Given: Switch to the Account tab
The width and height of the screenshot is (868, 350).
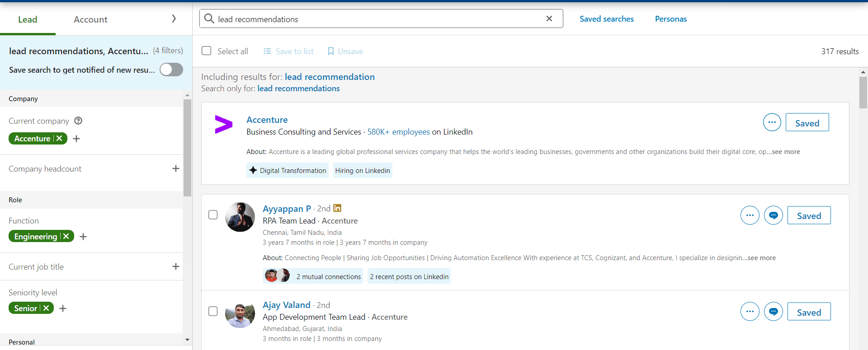Looking at the screenshot, I should click(90, 19).
